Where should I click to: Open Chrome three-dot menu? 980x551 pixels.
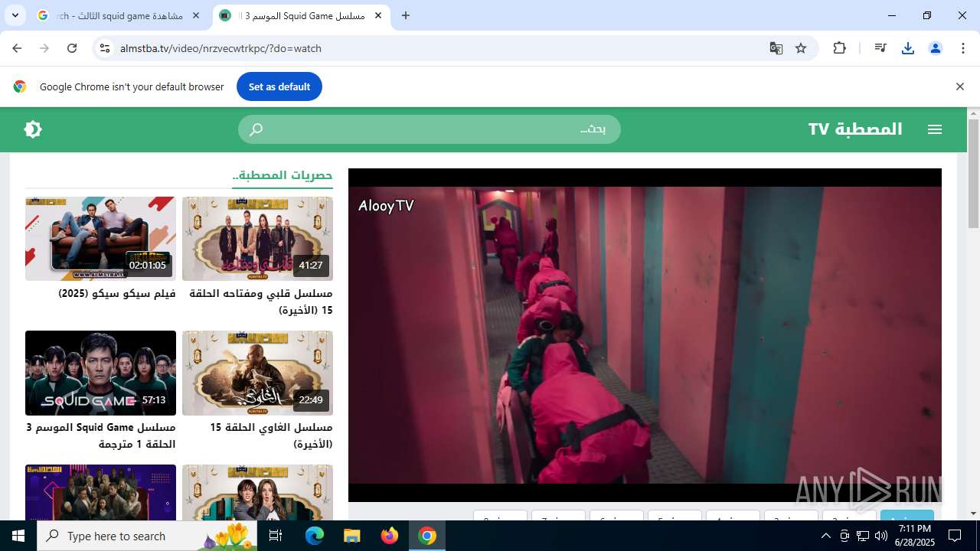pyautogui.click(x=963, y=48)
